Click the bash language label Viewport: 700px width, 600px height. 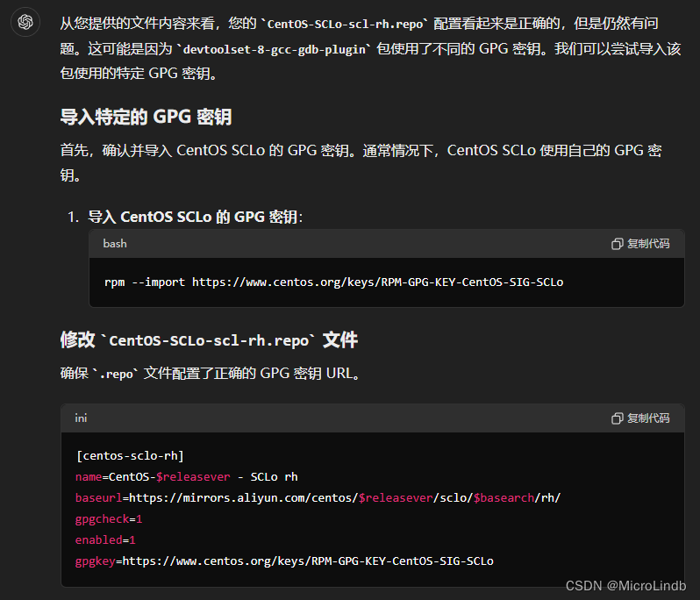pos(115,244)
